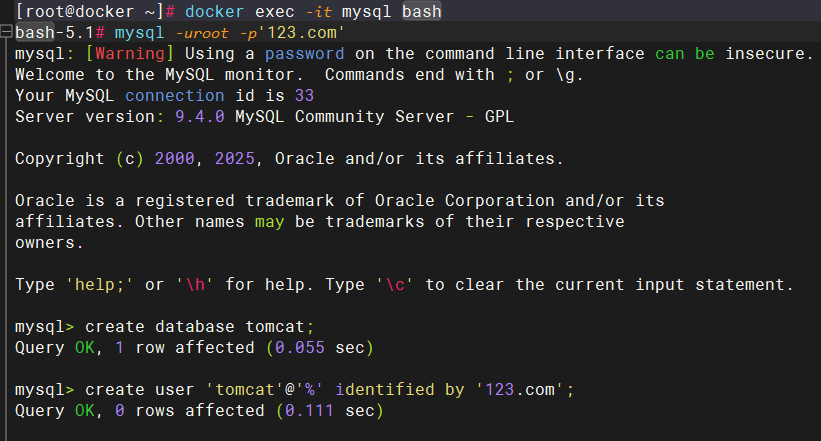821x441 pixels.
Task: Click the word 'owners.'
Action: click(49, 242)
